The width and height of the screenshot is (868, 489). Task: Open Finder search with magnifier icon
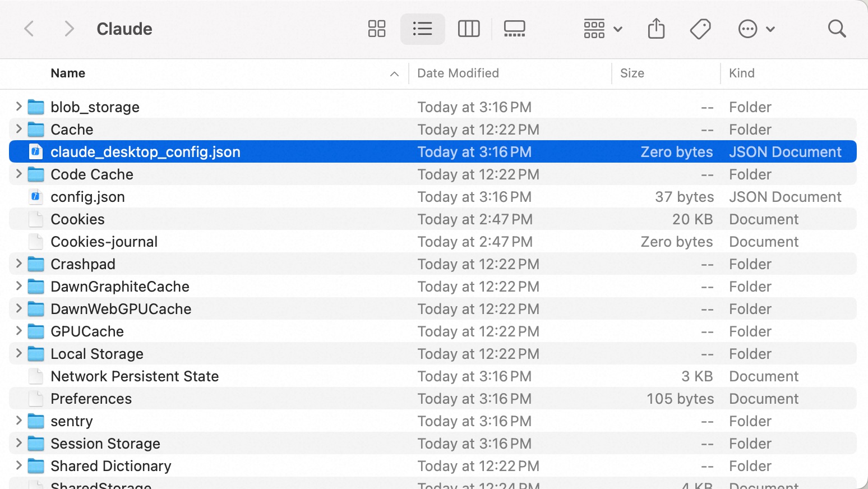point(837,29)
